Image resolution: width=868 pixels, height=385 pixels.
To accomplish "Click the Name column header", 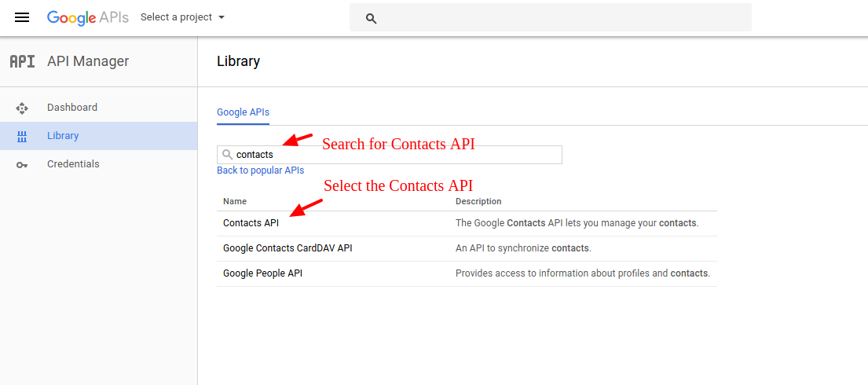I will pos(235,202).
